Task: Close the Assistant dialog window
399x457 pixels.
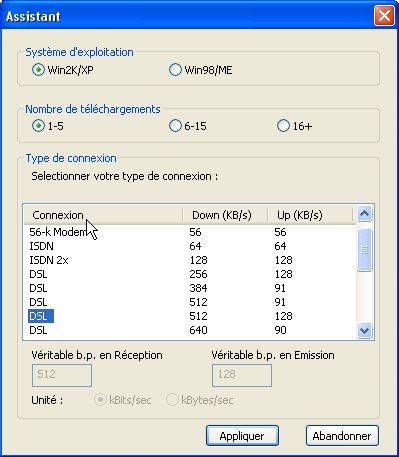Action: point(384,16)
